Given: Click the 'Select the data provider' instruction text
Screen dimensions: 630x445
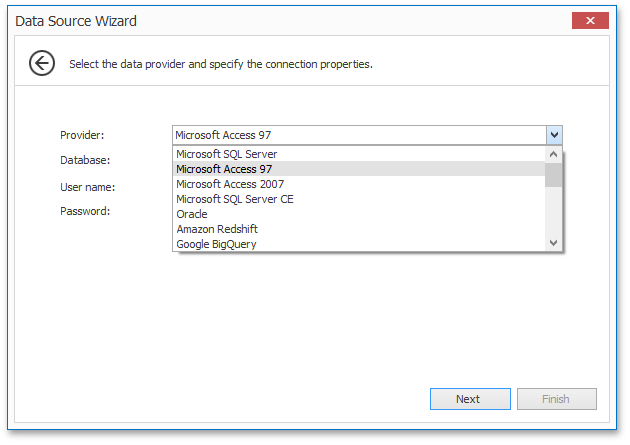Looking at the screenshot, I should (221, 64).
